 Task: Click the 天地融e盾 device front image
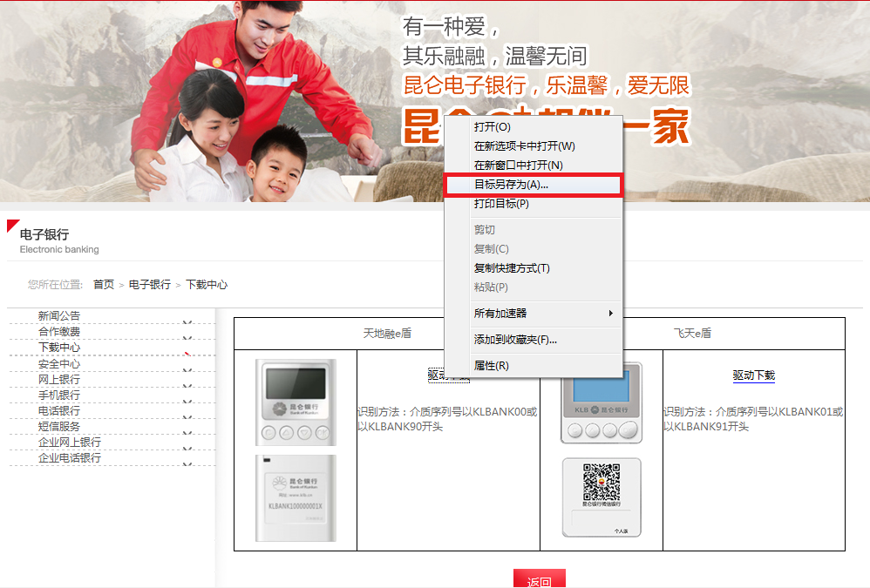tap(295, 402)
